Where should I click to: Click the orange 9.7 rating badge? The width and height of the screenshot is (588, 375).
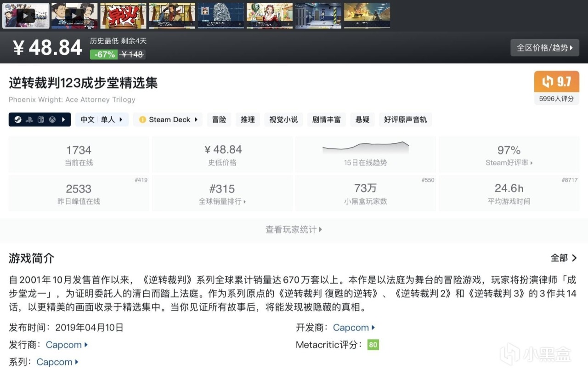557,82
